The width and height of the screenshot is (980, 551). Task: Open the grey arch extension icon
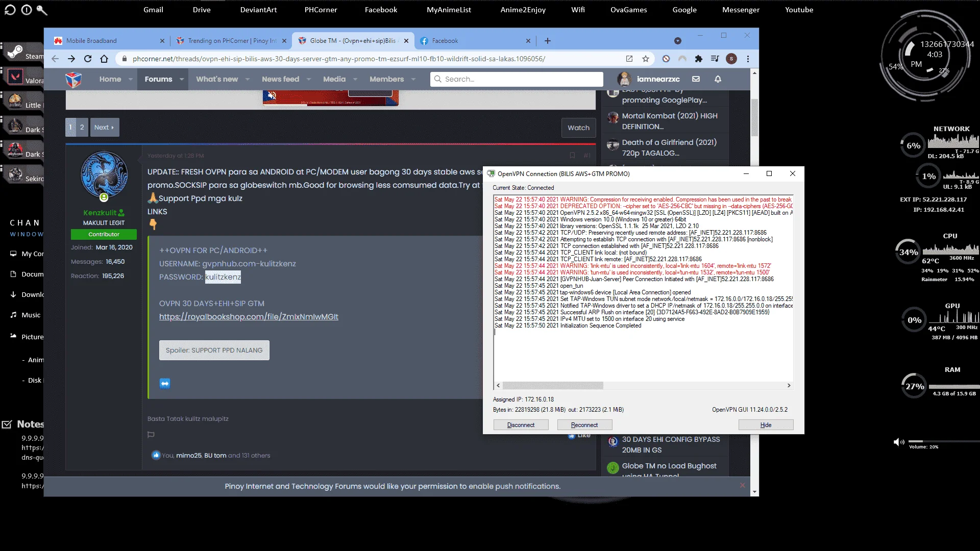pos(682,59)
